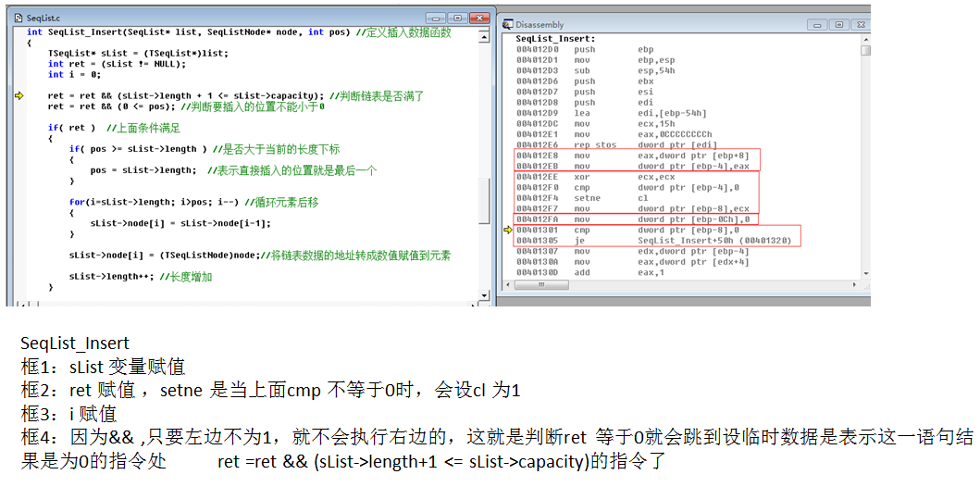Click the down arrow of Disassembly vertical scrollbar
Screen dimensions: 980x487
tap(865, 273)
